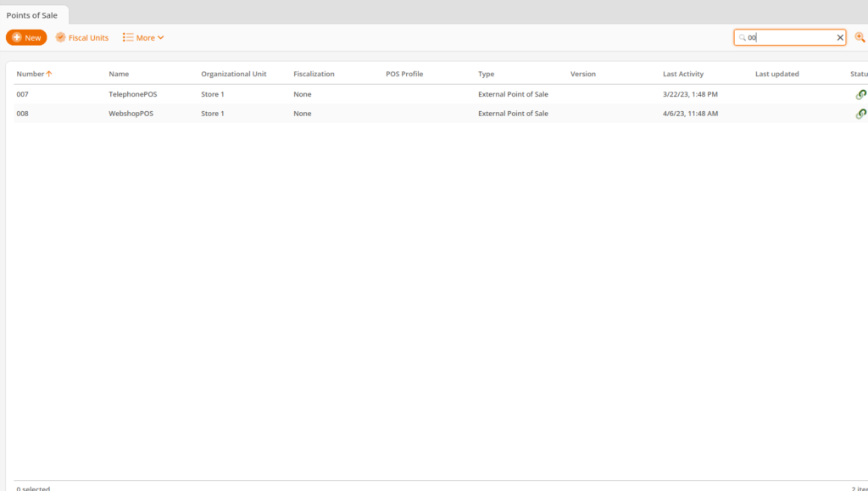The height and width of the screenshot is (491, 868).
Task: Sort by Organizational Unit column
Action: click(234, 74)
